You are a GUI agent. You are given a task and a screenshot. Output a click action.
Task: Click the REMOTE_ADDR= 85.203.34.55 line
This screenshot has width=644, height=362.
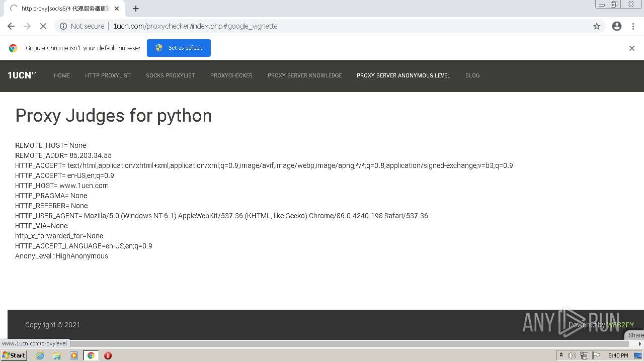click(x=63, y=155)
